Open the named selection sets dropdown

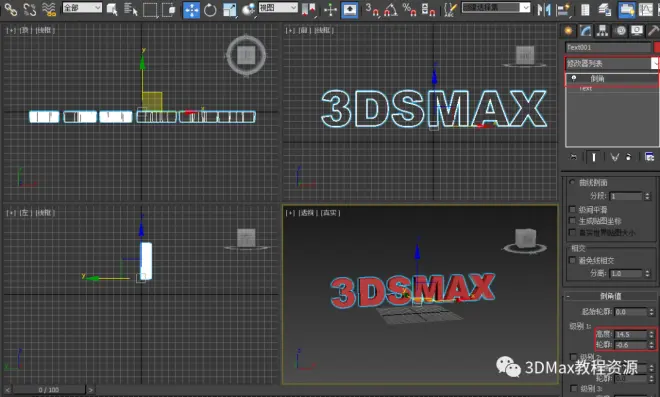click(x=496, y=8)
